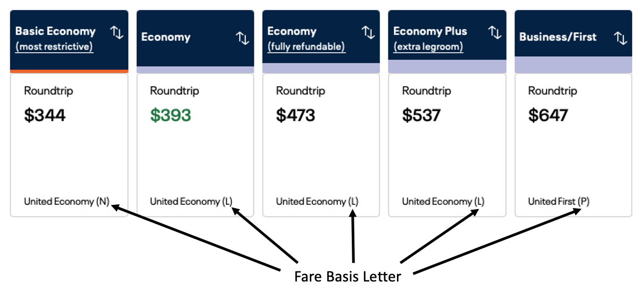Viewport: 644px width, 290px height.
Task: Click the Fare Basis Letter annotation label
Action: [348, 276]
